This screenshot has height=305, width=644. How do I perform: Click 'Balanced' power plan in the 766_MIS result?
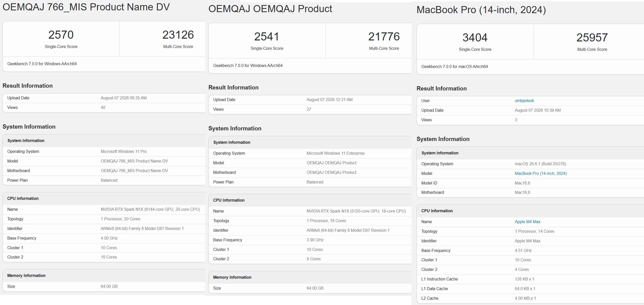coord(109,180)
